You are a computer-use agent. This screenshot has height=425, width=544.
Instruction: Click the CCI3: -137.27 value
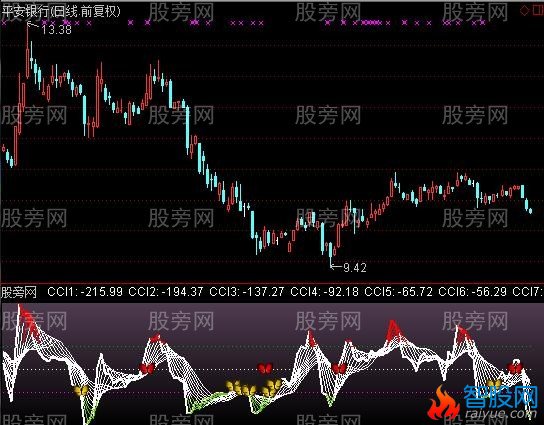[247, 292]
